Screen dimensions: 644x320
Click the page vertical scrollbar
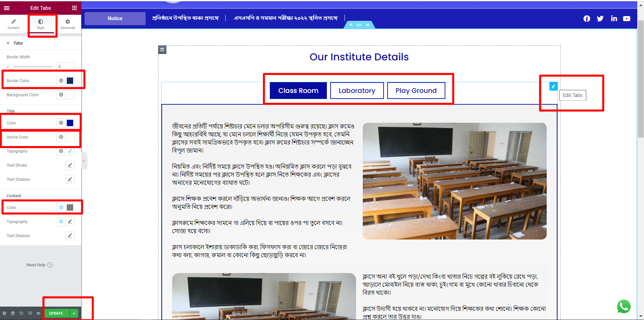pos(641,79)
